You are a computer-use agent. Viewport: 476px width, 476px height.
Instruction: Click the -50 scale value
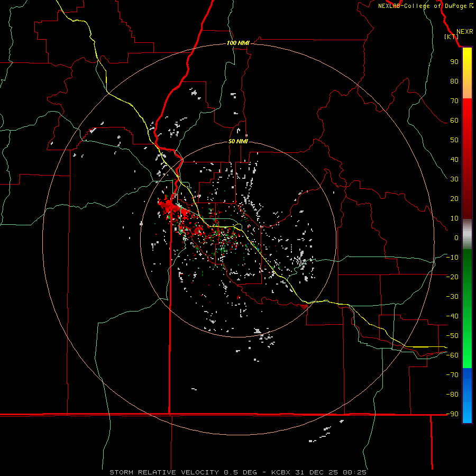(x=452, y=336)
